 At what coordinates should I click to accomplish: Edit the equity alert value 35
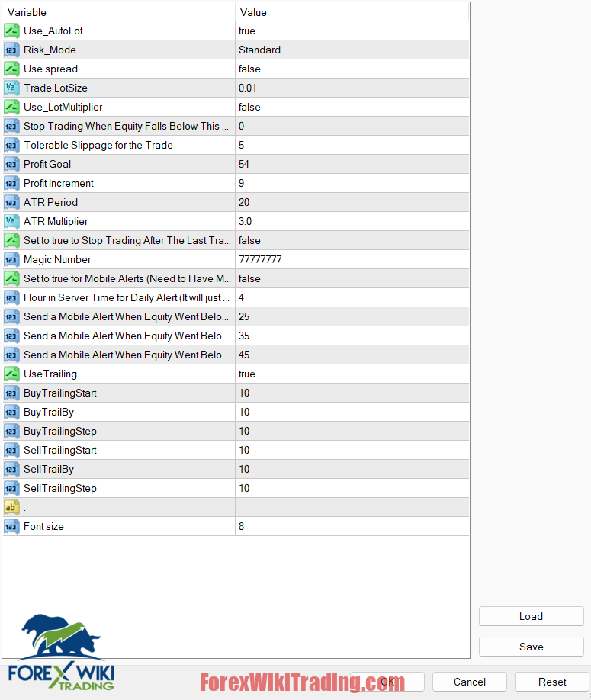(x=352, y=336)
